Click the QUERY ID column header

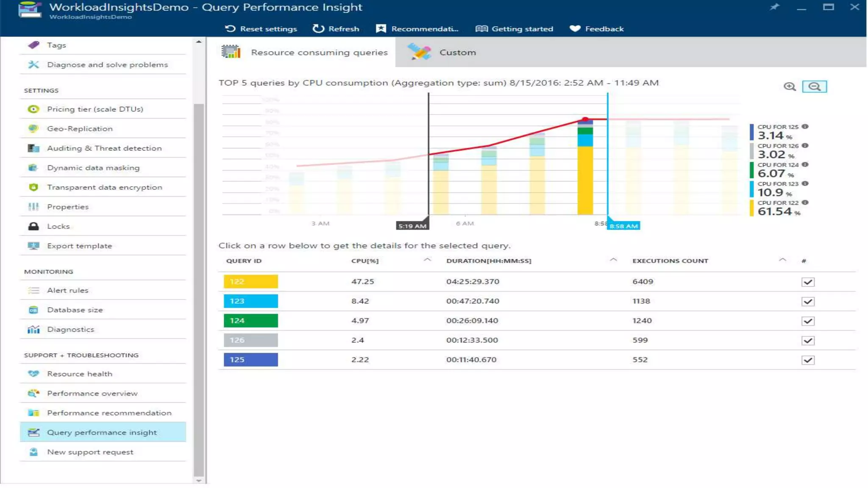tap(244, 261)
